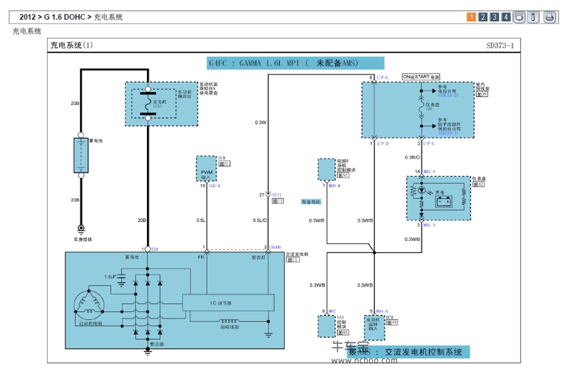
Task: Follow reference link SD120-1
Action: [x=448, y=133]
